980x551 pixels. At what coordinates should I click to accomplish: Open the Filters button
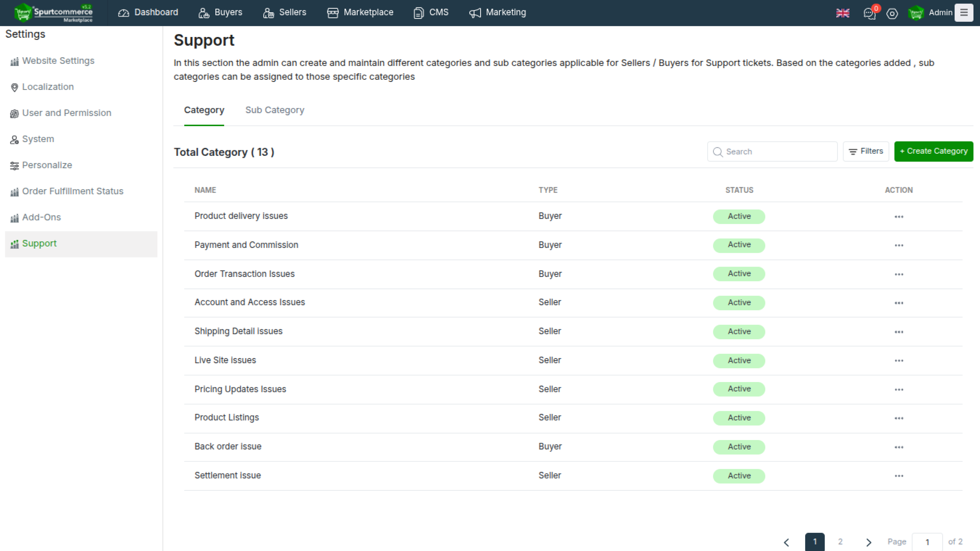click(865, 151)
